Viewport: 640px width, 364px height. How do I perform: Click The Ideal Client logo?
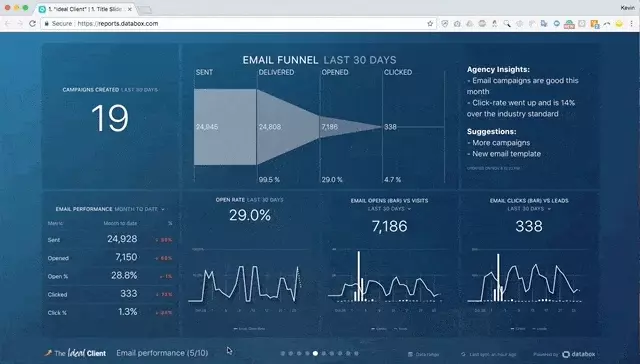click(x=76, y=353)
